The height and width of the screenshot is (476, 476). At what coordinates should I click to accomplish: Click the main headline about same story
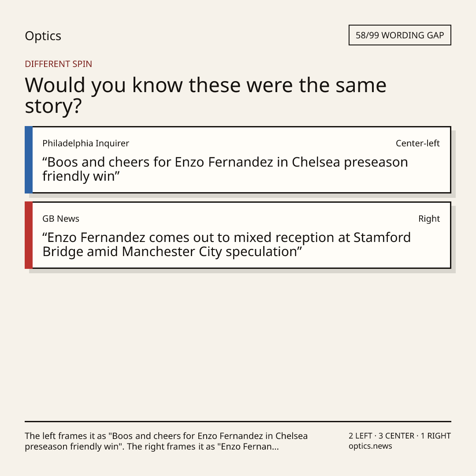[205, 95]
